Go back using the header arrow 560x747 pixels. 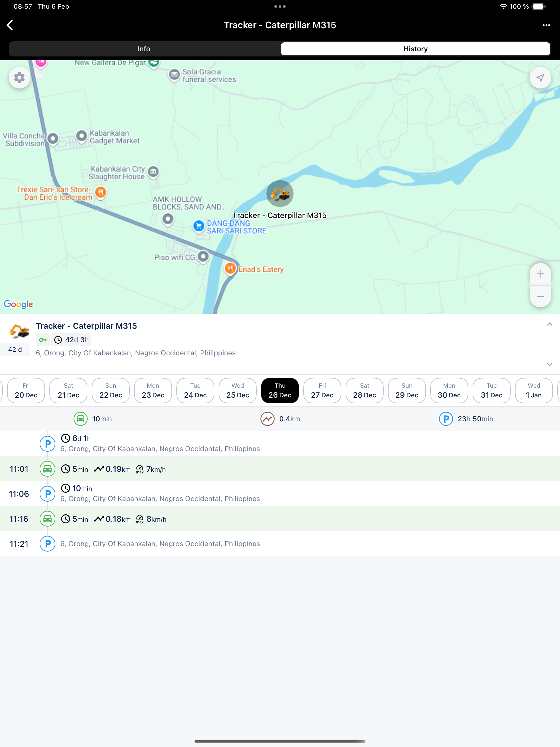10,25
